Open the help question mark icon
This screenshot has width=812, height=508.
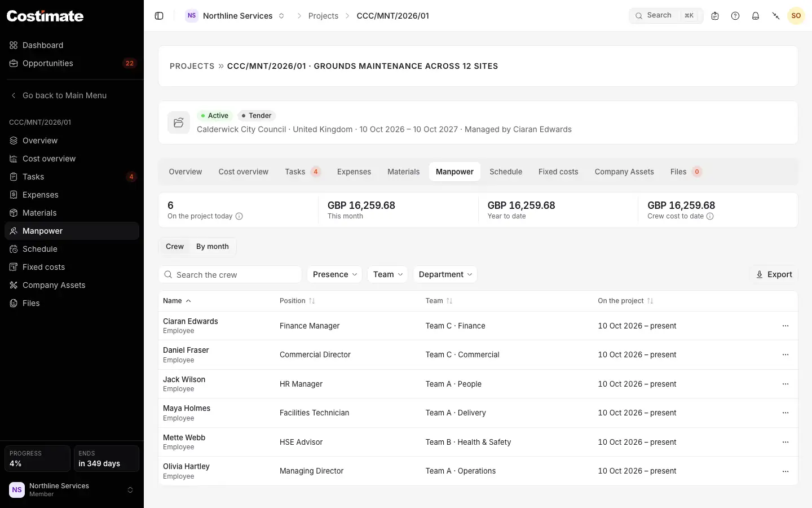[x=735, y=16]
